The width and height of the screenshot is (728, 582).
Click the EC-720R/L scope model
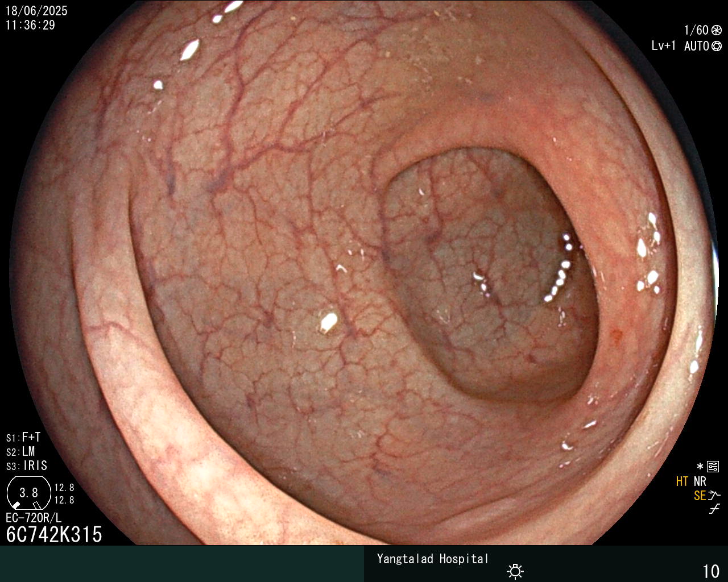pyautogui.click(x=34, y=518)
